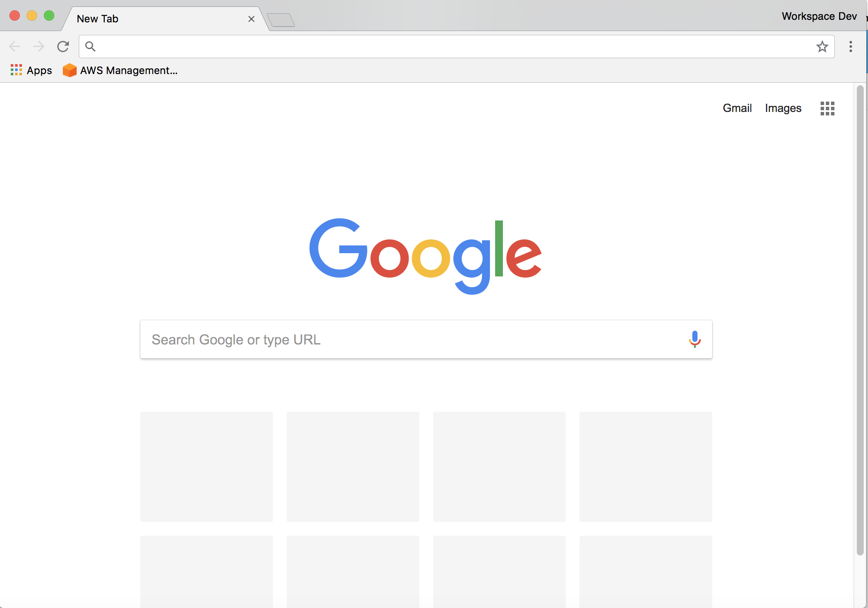Image resolution: width=868 pixels, height=608 pixels.
Task: Click the second Most Visited thumbnail
Action: (353, 466)
